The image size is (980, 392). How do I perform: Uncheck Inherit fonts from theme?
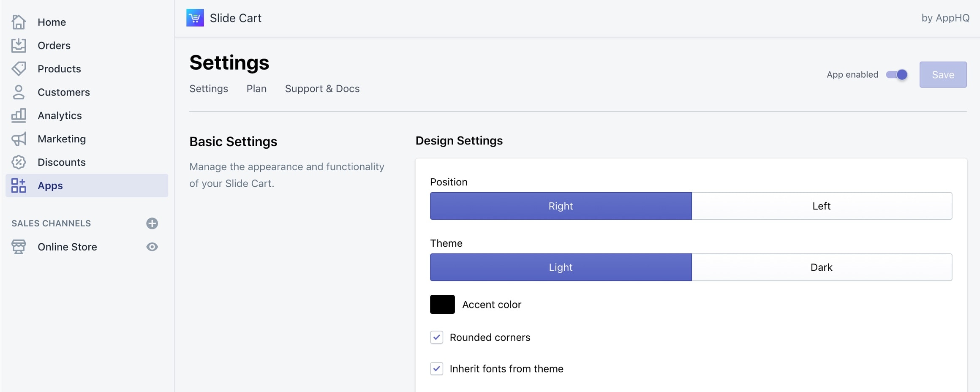click(x=436, y=369)
